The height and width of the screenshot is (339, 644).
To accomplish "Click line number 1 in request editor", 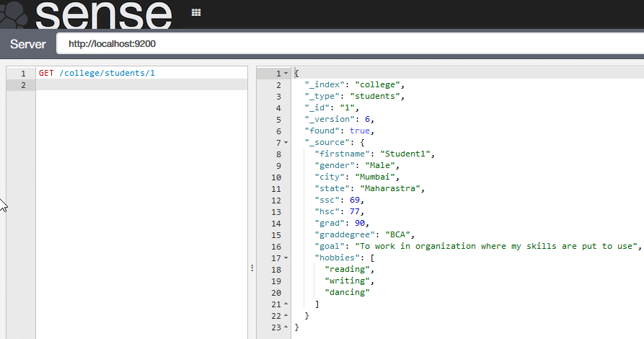I will click(23, 74).
